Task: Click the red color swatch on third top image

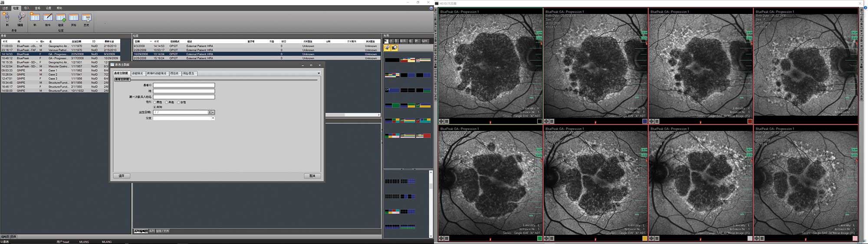Action: [x=750, y=121]
